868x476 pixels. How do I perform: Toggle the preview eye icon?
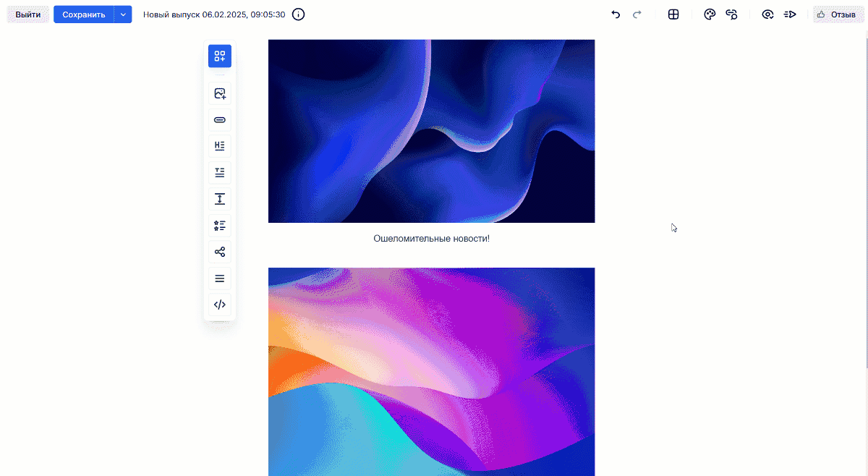point(767,14)
